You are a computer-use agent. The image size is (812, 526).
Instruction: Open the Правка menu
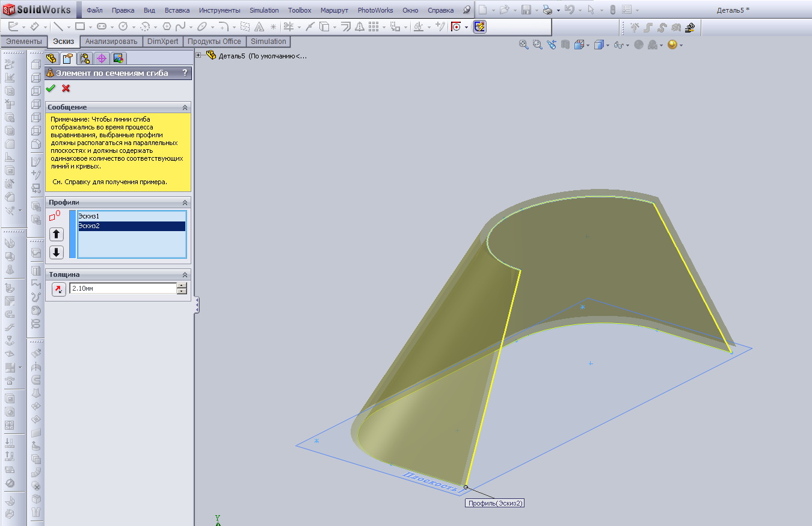(123, 10)
